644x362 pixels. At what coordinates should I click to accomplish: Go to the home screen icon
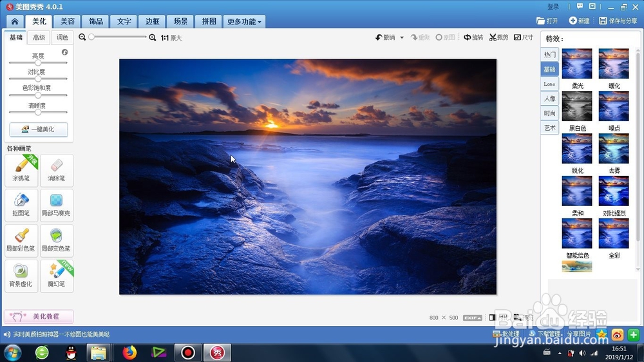point(15,21)
